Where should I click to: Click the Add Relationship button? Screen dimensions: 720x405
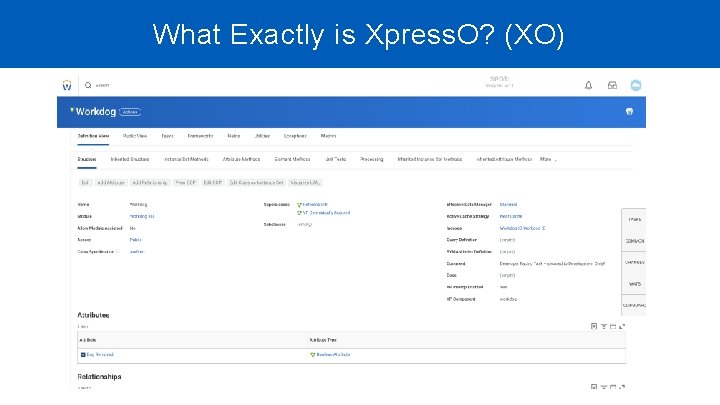point(150,183)
